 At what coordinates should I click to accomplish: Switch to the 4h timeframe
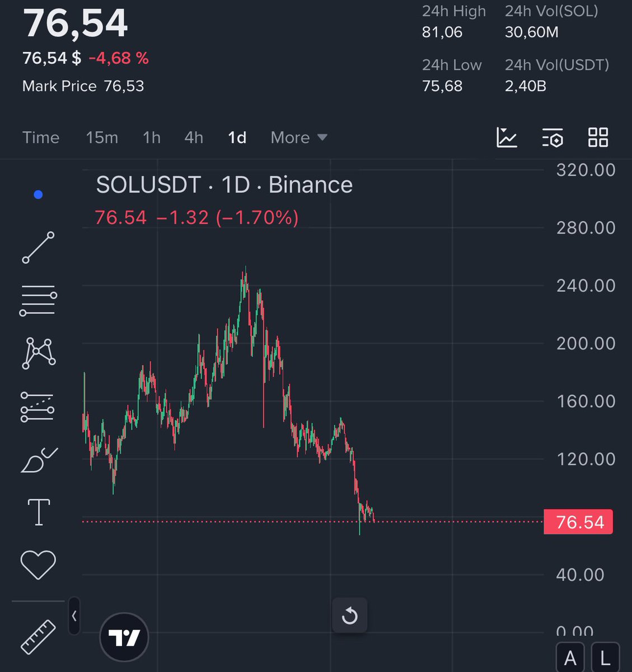[194, 137]
